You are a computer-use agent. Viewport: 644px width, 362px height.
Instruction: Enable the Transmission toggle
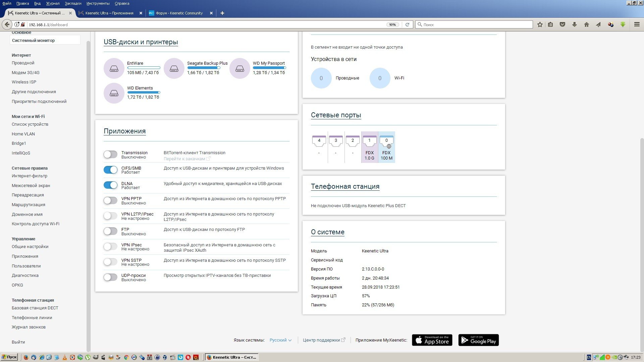110,155
